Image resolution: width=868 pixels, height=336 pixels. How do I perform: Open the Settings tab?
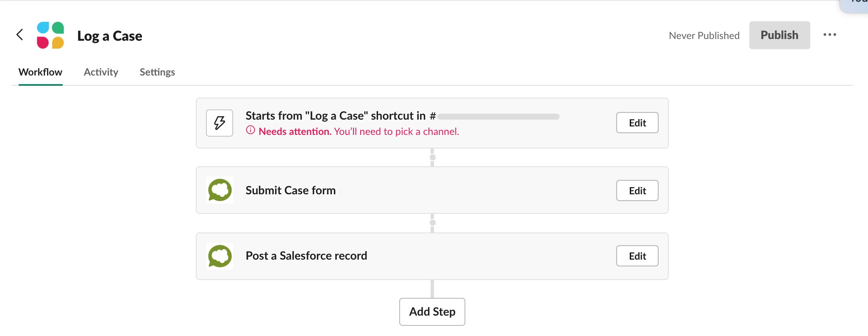point(157,72)
